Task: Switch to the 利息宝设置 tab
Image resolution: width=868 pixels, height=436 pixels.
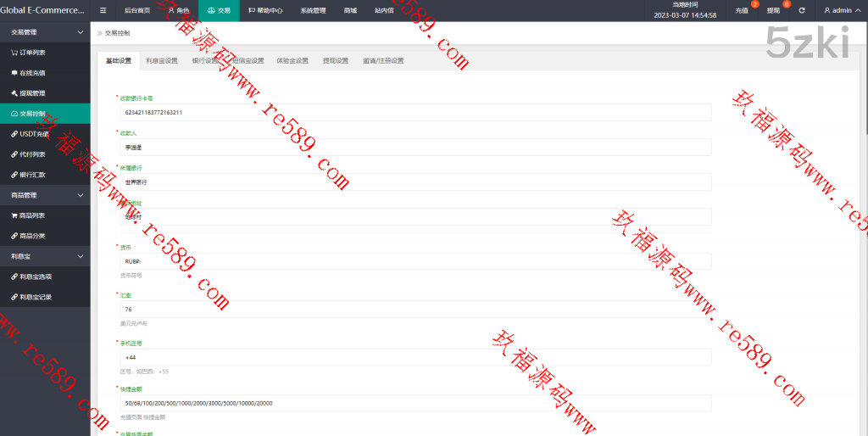Action: coord(162,61)
